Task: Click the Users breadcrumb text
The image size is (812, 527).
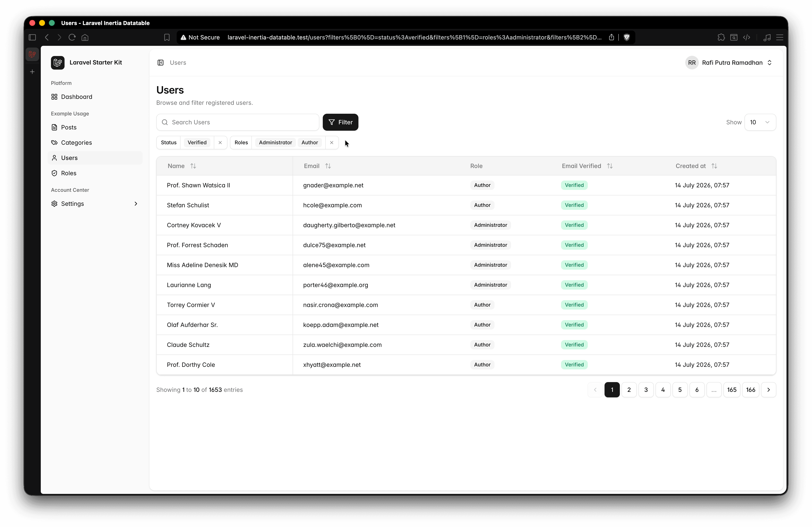Action: click(178, 62)
